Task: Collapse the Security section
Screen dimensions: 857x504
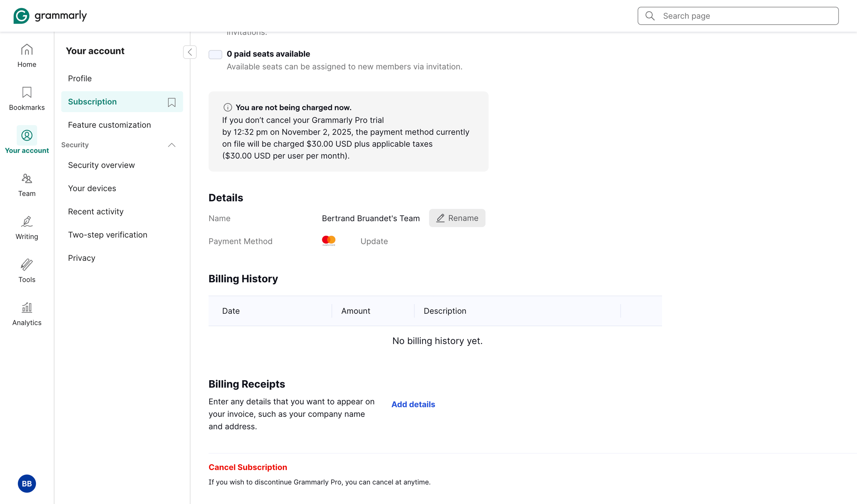Action: [172, 145]
